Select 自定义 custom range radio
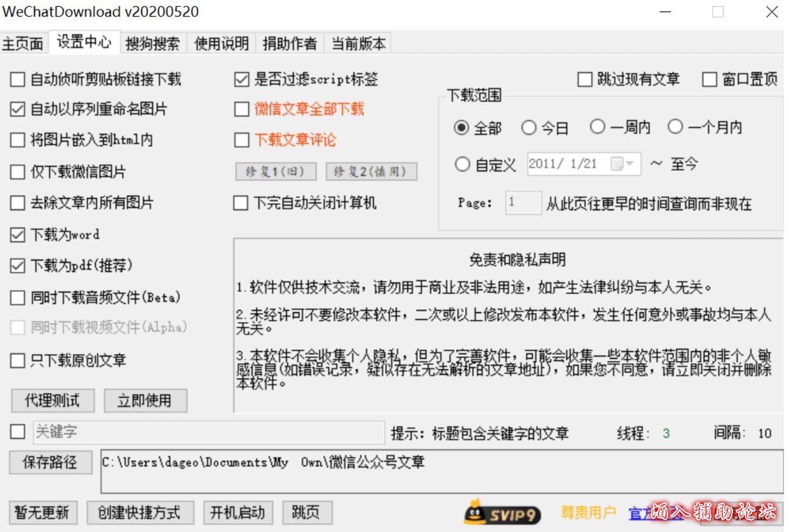Screen dimensions: 789x532 pyautogui.click(x=462, y=164)
